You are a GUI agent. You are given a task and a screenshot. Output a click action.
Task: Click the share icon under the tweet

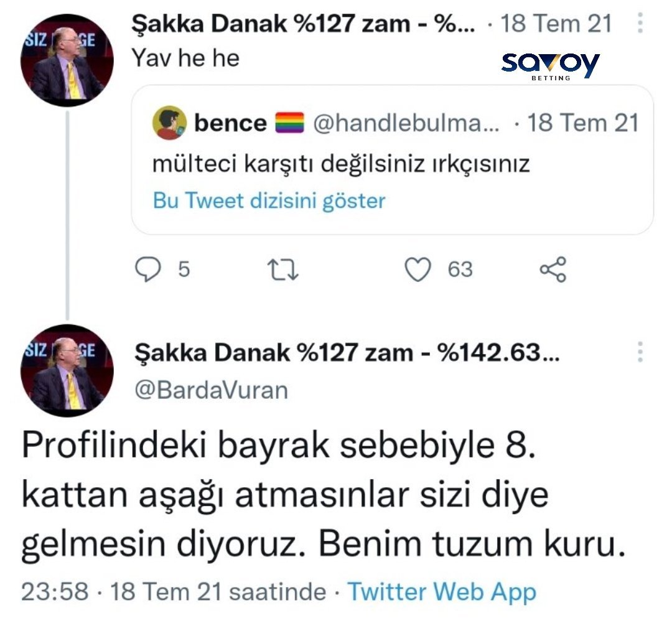click(x=553, y=269)
